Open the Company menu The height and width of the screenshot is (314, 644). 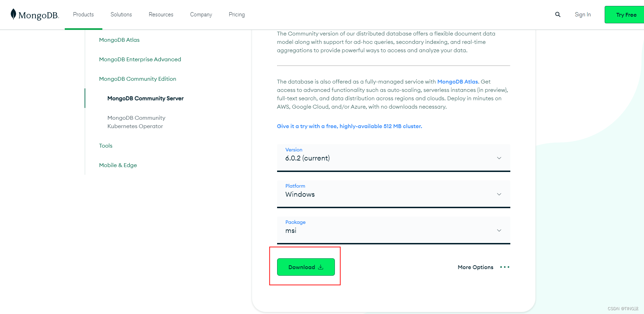[201, 15]
